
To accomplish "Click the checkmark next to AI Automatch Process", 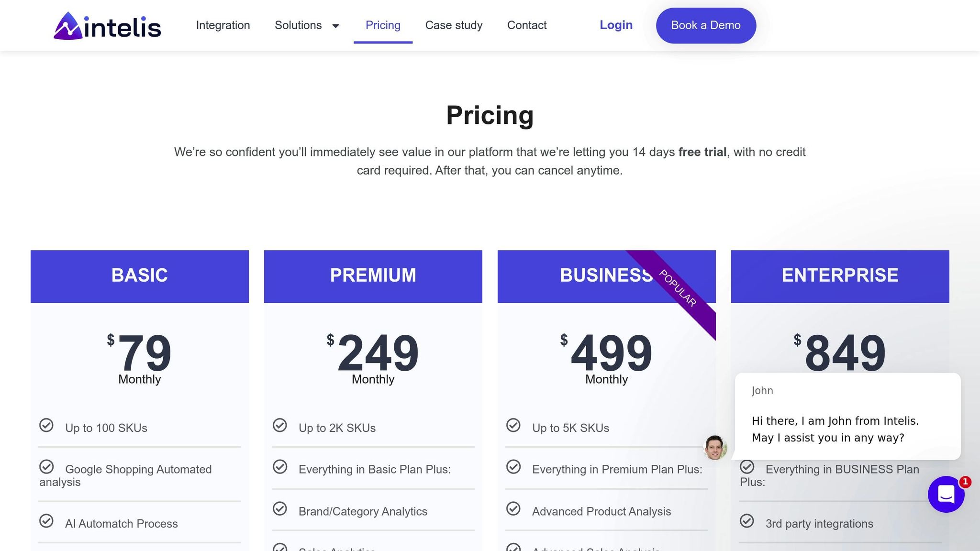I will tap(46, 521).
